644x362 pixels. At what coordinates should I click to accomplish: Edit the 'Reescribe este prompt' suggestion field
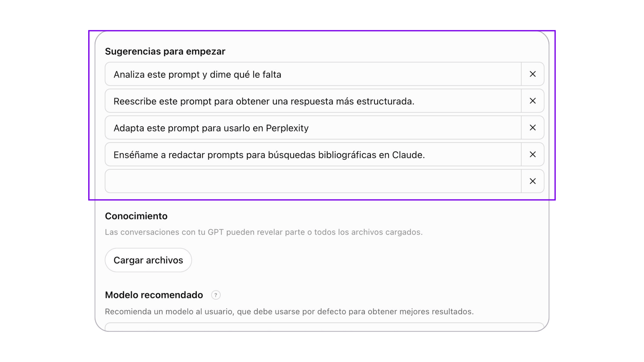(x=313, y=101)
